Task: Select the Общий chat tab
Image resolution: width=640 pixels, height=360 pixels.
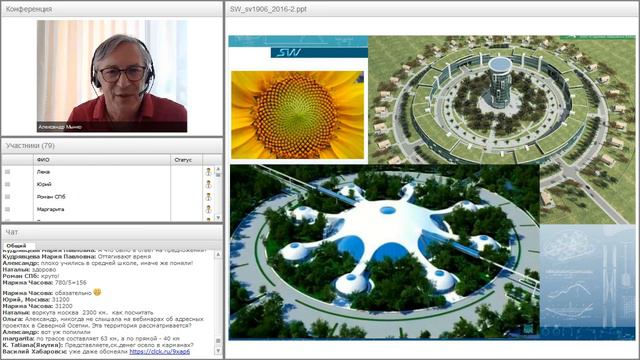Action: point(16,246)
